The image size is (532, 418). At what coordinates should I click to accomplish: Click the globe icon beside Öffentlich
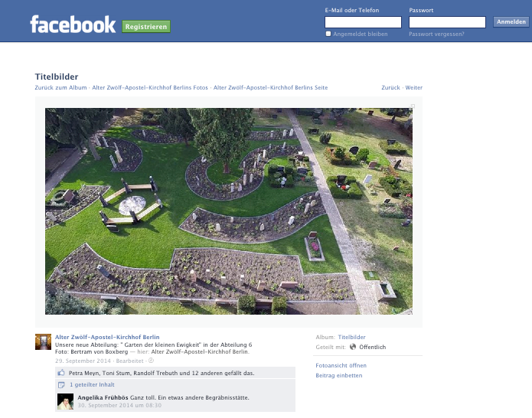(353, 347)
